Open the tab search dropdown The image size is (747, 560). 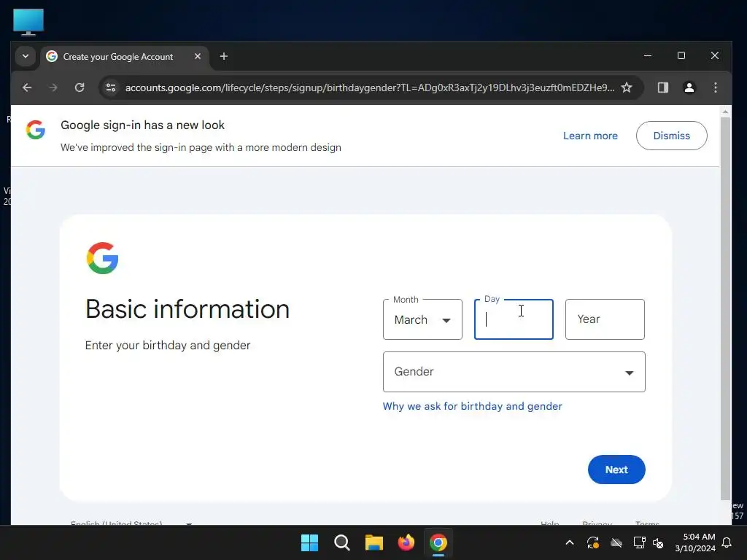(x=26, y=56)
